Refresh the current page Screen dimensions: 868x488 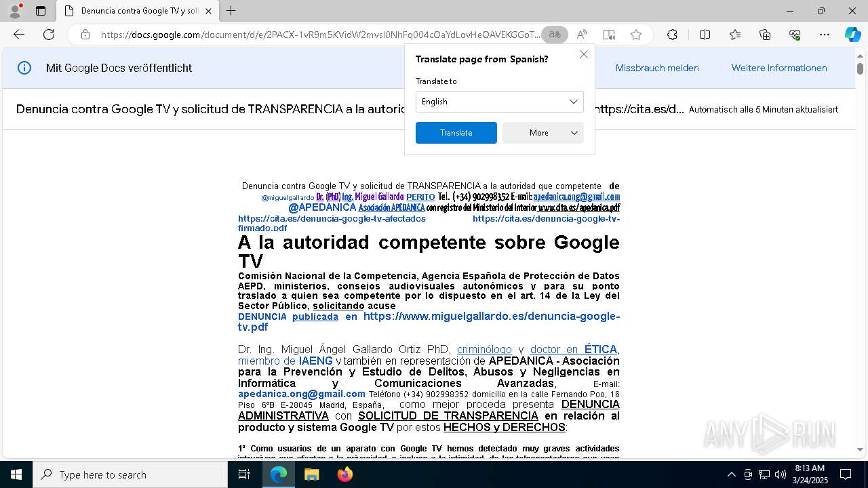click(x=49, y=35)
